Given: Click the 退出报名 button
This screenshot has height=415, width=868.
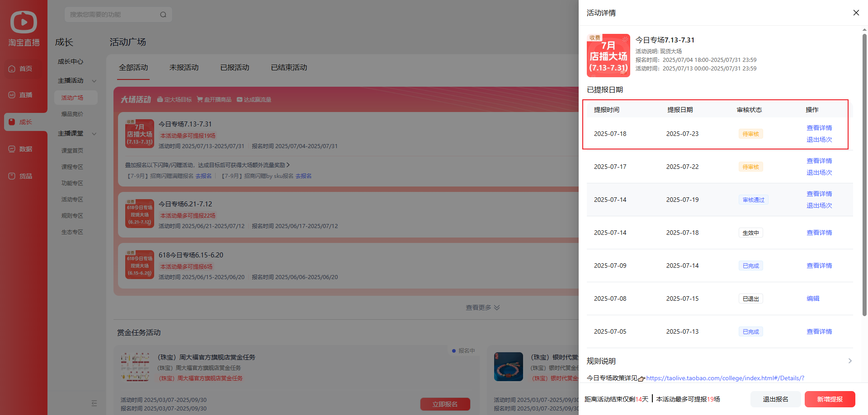Looking at the screenshot, I should point(775,399).
